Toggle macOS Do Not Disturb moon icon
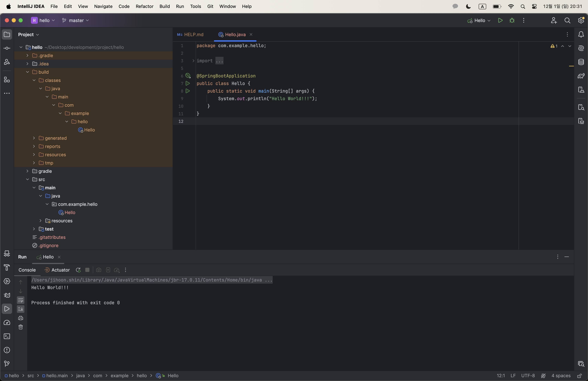This screenshot has width=588, height=381. (x=468, y=6)
